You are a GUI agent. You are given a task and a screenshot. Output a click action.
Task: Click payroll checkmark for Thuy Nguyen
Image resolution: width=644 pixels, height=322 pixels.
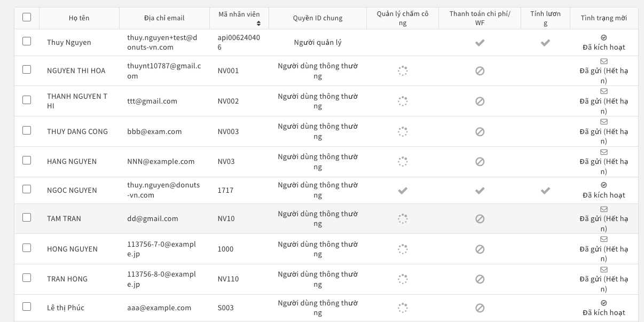545,43
